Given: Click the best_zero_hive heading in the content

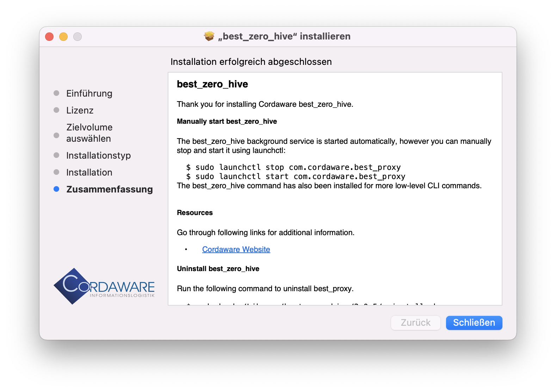Looking at the screenshot, I should (x=212, y=84).
